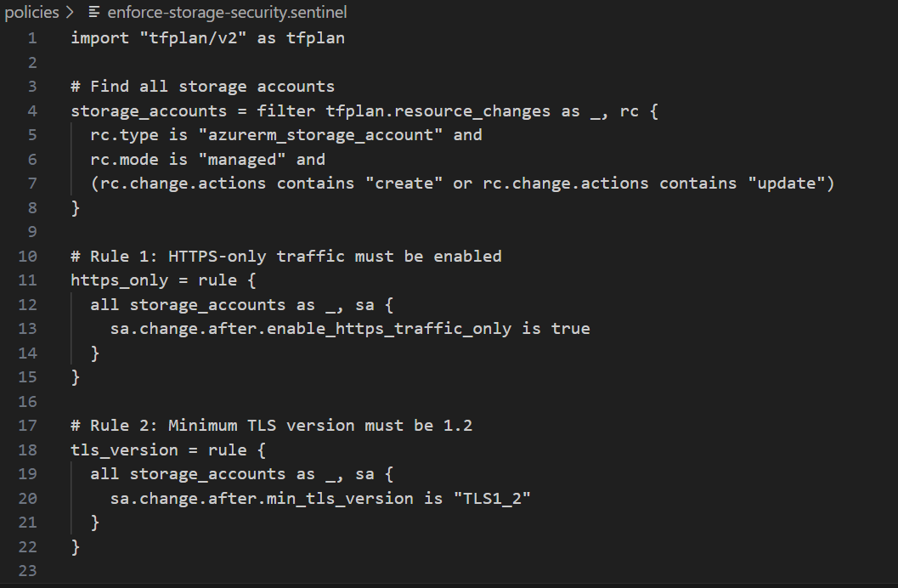Open the policies breadcrumb folder
Screen dimensions: 898x588
32,13
